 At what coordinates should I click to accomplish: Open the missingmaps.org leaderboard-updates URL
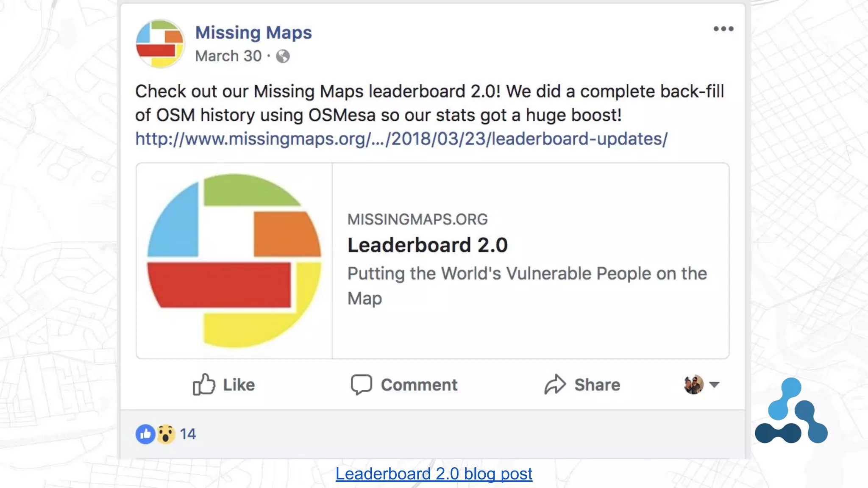401,139
